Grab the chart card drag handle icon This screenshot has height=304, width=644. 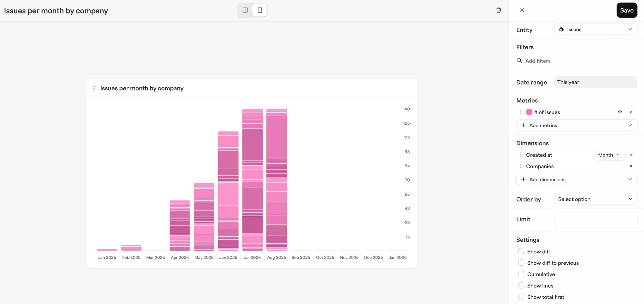[x=94, y=88]
